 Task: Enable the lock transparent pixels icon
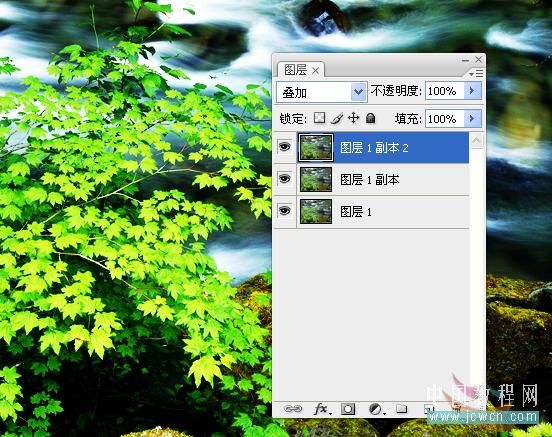click(x=319, y=118)
